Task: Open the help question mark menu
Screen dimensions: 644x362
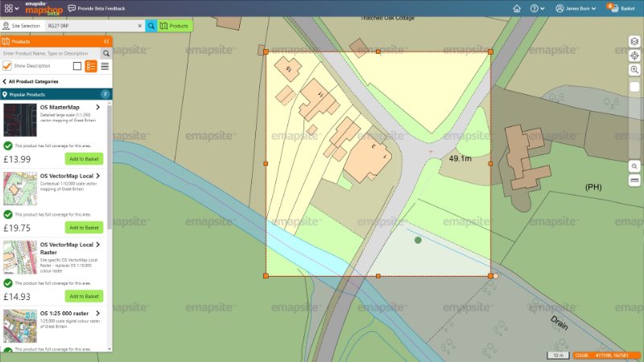Action: click(x=537, y=8)
